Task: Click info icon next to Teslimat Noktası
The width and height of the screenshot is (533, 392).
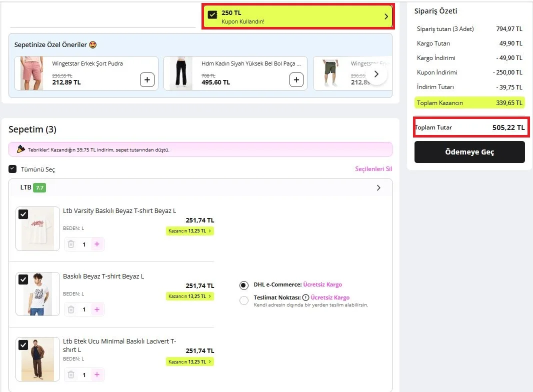Action: point(305,297)
